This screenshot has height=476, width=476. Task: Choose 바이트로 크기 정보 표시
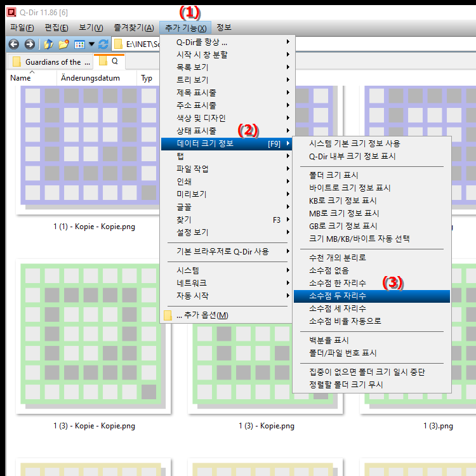point(371,188)
